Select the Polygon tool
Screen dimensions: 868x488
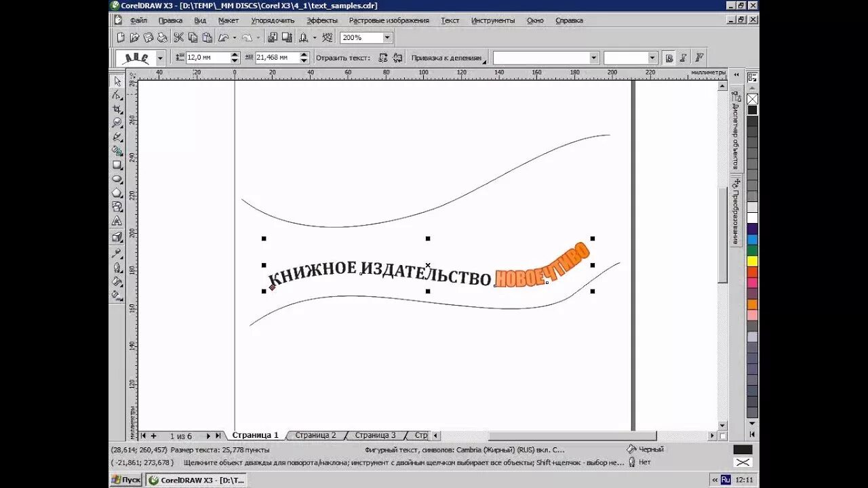[117, 193]
